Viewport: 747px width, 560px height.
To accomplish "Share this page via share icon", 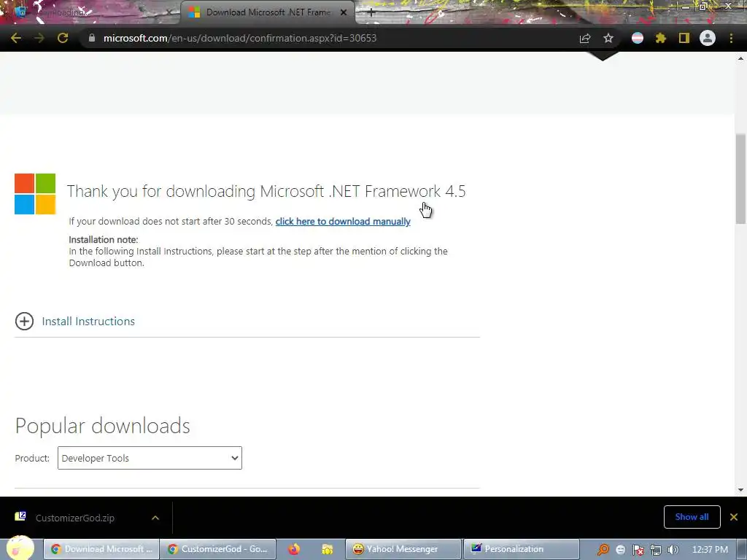I will tap(585, 38).
